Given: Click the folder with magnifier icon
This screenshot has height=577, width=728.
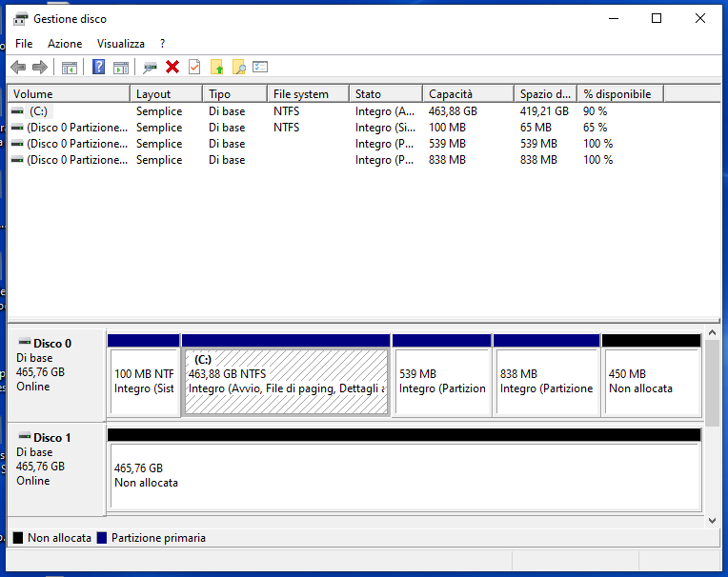Looking at the screenshot, I should click(239, 67).
